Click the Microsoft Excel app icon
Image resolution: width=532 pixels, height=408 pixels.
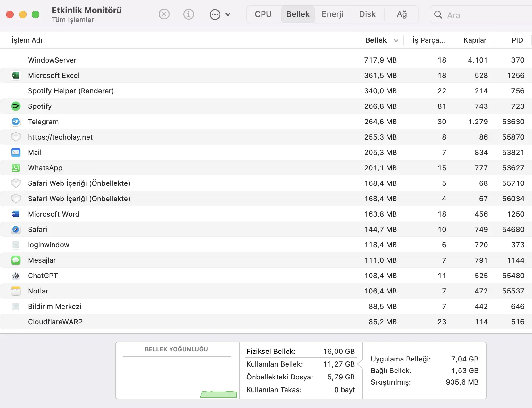point(15,75)
